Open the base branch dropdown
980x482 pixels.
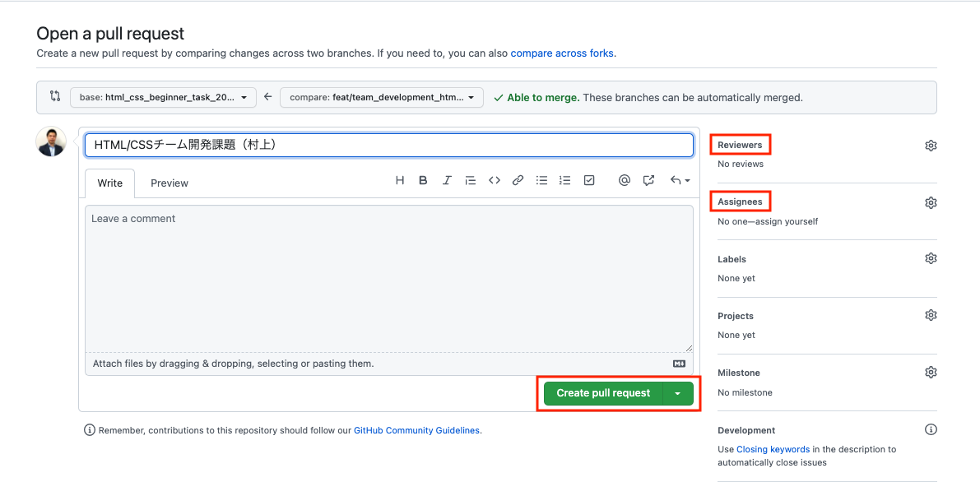(163, 98)
